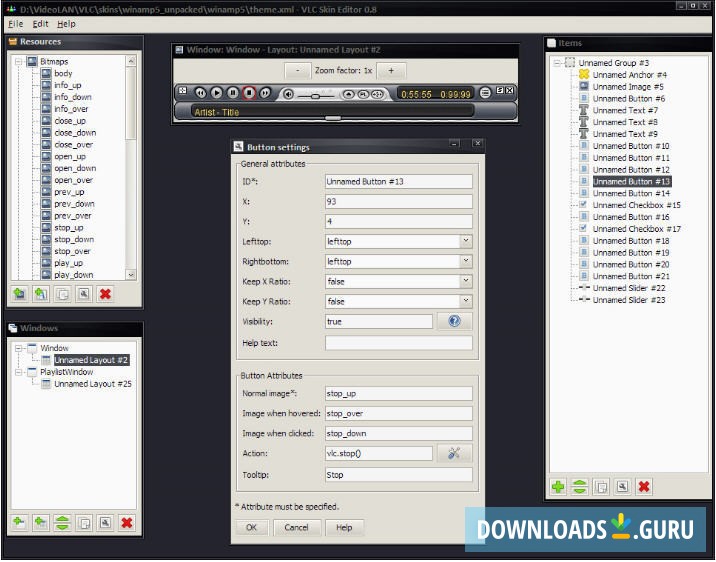This screenshot has width=716, height=562.
Task: Add a new item with green plus in Items panel
Action: (558, 487)
